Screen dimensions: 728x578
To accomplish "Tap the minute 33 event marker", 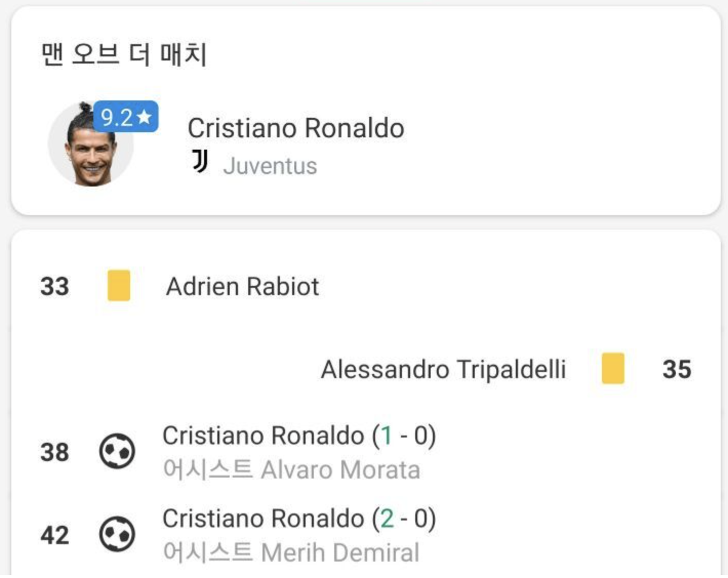I will coord(55,286).
